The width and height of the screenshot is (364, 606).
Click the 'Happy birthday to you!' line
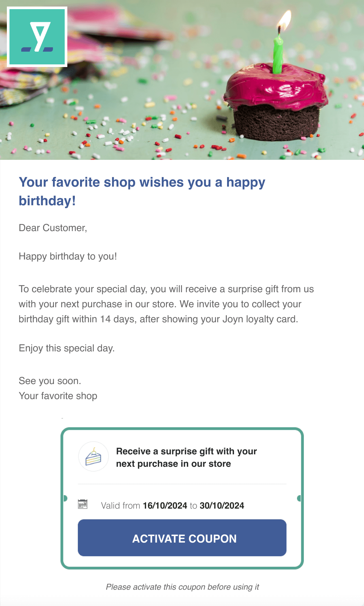pyautogui.click(x=68, y=256)
